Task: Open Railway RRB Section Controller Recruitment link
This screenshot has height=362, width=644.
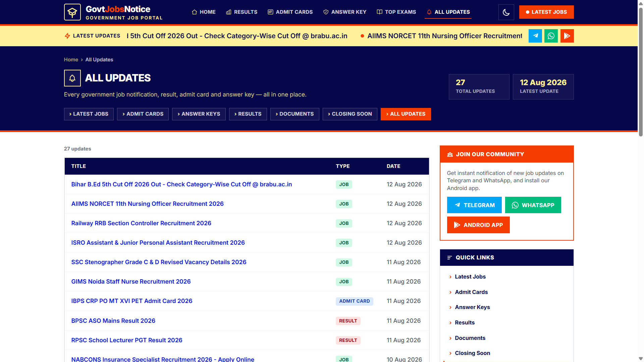Action: (141, 223)
